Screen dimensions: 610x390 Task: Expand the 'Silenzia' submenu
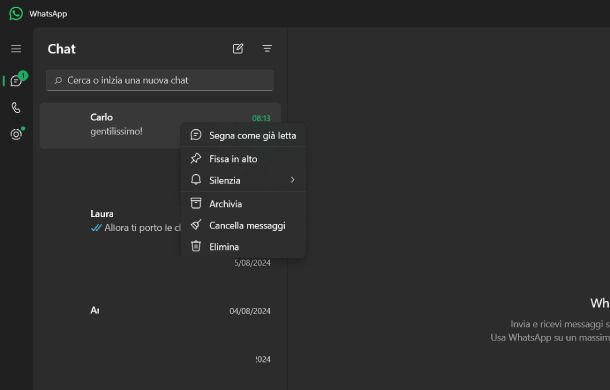pos(243,180)
